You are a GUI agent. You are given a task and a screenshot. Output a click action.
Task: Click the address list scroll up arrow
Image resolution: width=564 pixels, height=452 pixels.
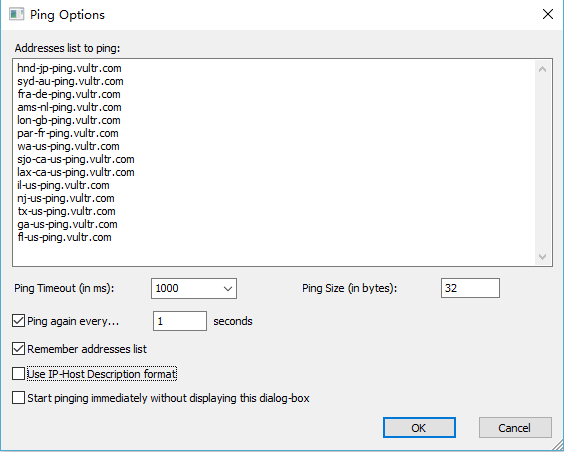[x=542, y=69]
